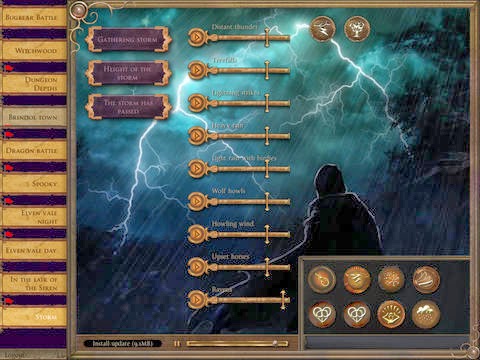480x360 pixels.
Task: Play the rain cloud one-shot
Action: [x=426, y=314]
